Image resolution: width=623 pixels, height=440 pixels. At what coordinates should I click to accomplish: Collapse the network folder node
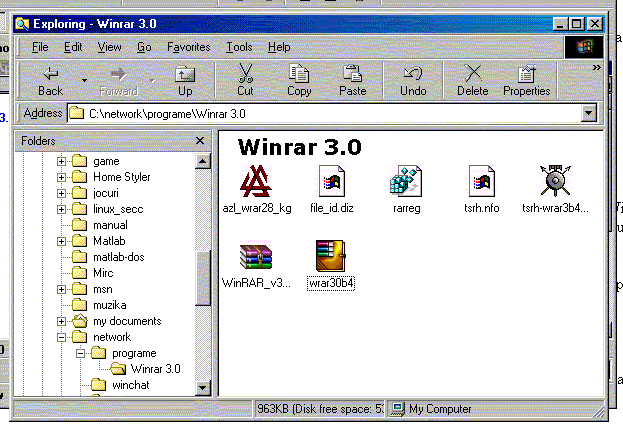pos(62,337)
